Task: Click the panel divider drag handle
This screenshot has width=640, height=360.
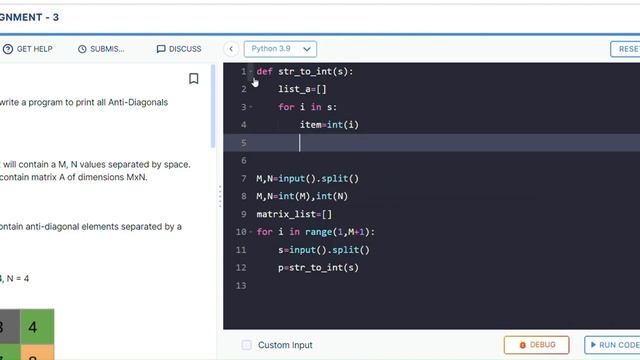Action: (x=220, y=196)
